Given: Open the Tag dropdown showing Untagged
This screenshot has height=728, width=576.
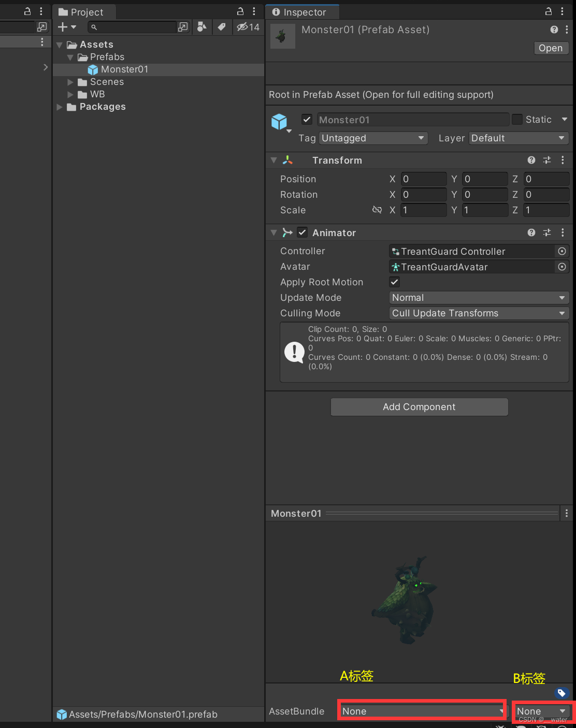Looking at the screenshot, I should click(373, 138).
